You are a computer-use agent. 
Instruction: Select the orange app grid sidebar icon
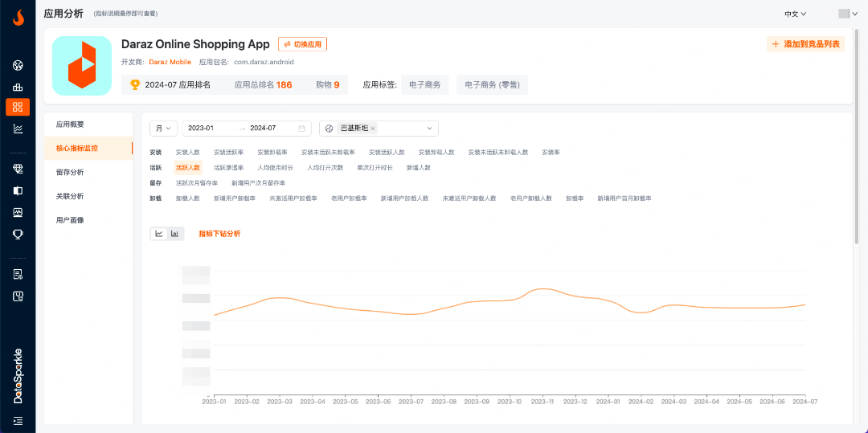(18, 108)
